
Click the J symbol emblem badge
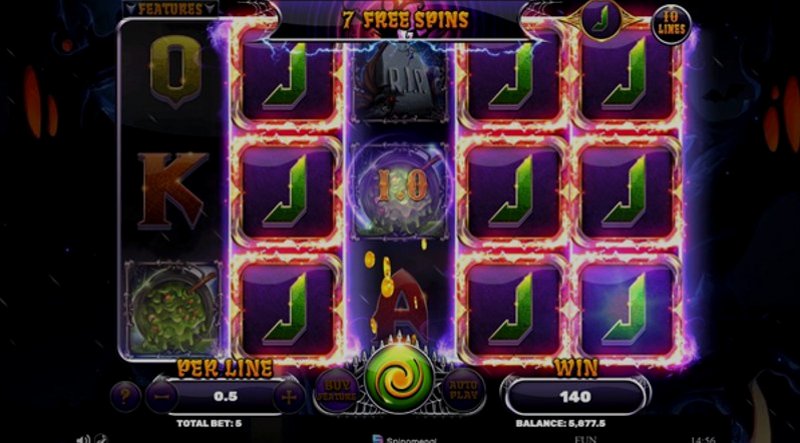point(602,19)
